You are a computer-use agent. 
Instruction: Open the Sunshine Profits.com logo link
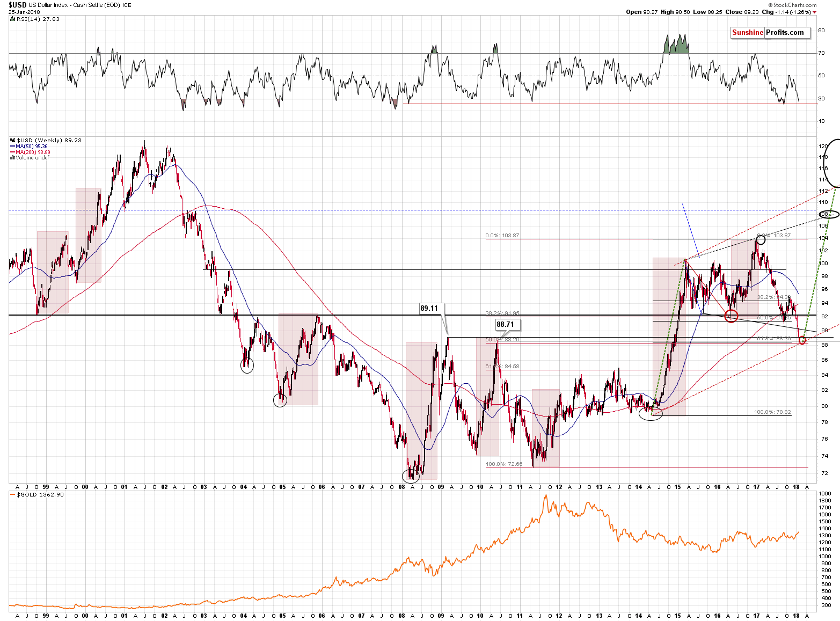click(768, 32)
